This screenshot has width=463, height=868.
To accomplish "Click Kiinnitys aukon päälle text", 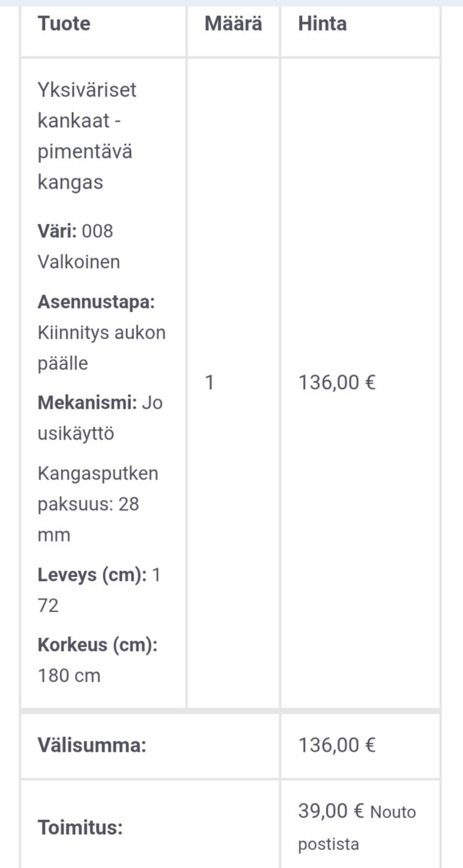I will click(x=101, y=348).
